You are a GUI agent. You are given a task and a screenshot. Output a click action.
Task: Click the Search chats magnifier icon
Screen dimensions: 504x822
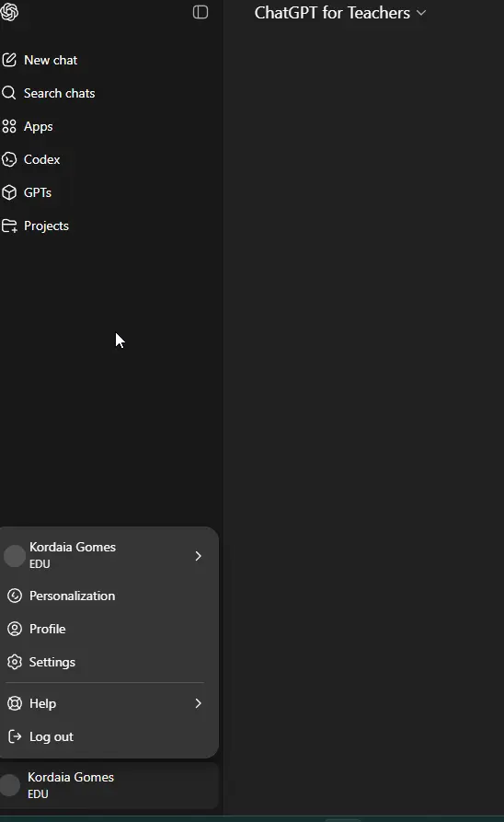point(9,93)
